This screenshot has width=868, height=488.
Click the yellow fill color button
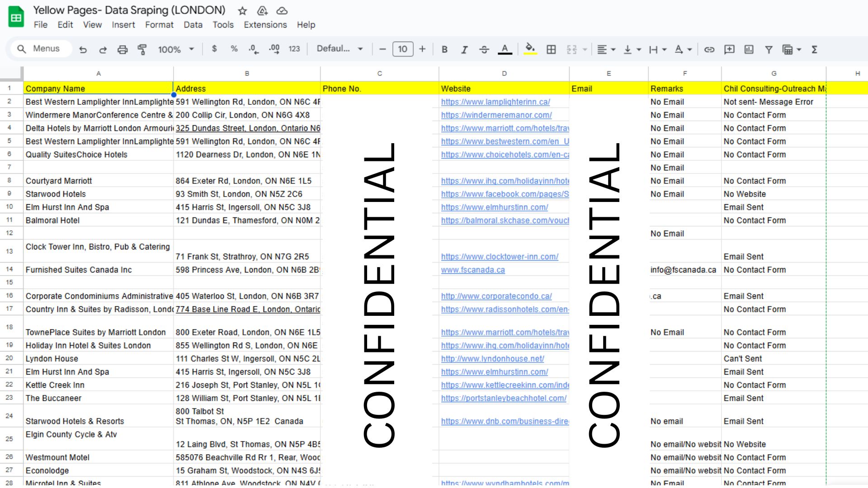coord(530,49)
